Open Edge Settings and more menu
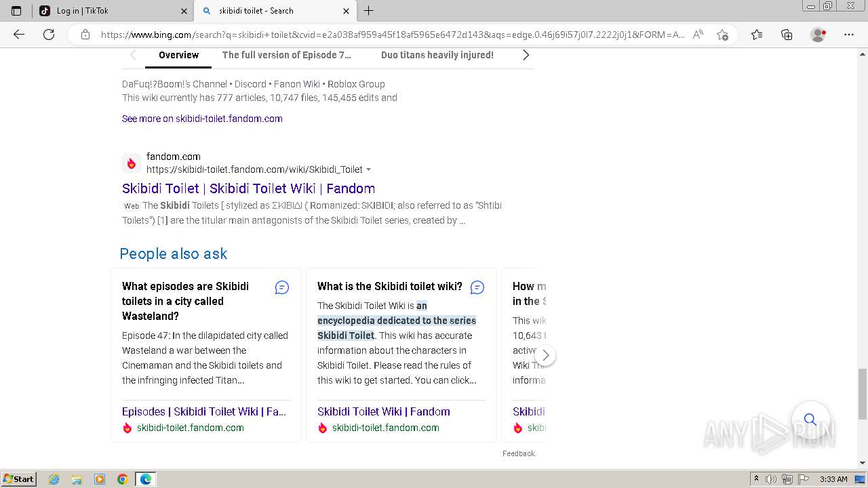 pyautogui.click(x=848, y=35)
